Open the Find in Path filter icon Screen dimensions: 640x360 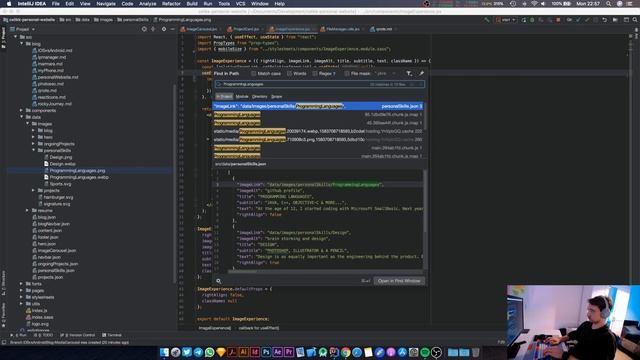[x=409, y=73]
